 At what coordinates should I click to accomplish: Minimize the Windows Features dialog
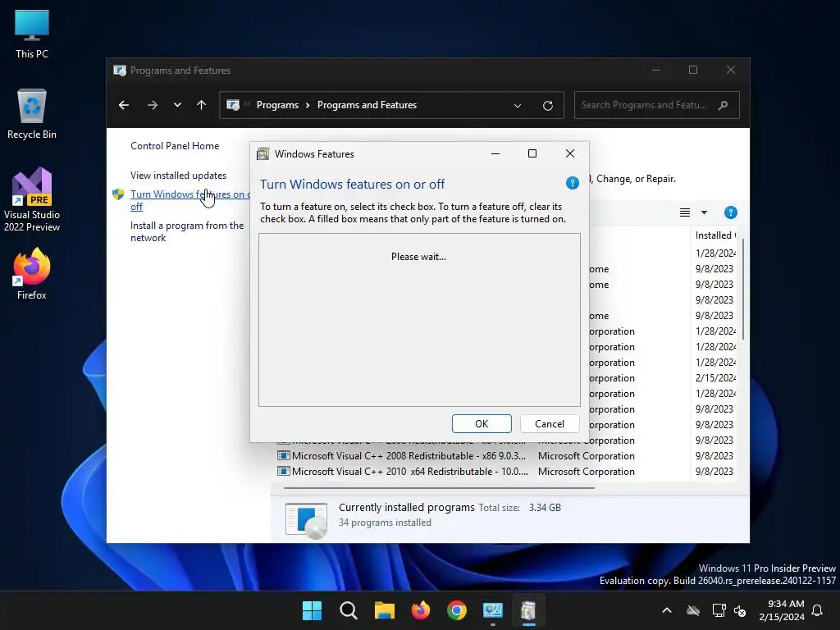pos(495,153)
